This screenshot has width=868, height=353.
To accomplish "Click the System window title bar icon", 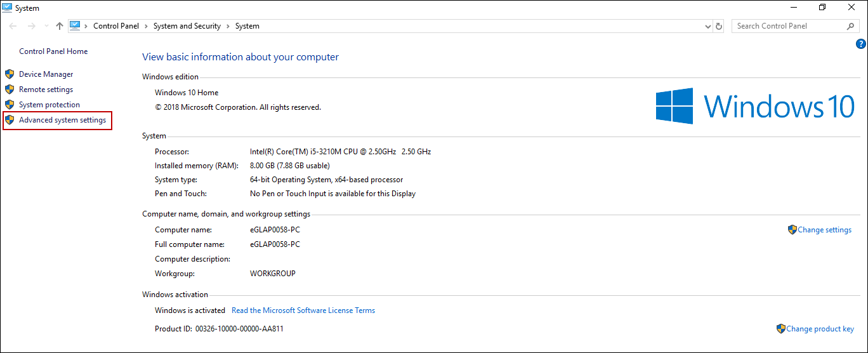I will (x=8, y=8).
